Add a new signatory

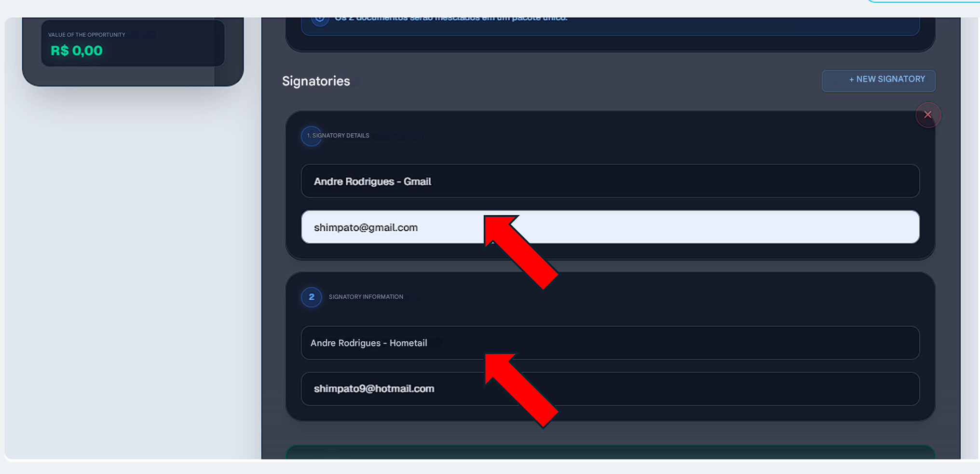coord(878,81)
